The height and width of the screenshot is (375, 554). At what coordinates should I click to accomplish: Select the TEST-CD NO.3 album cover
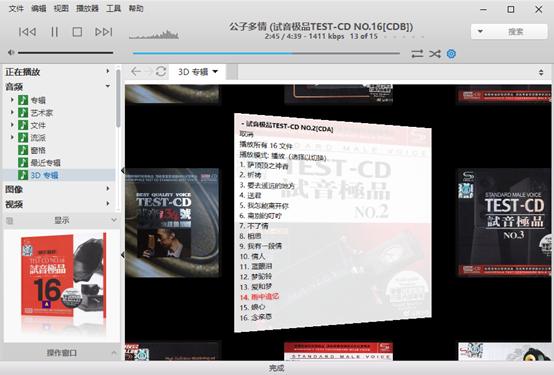[x=504, y=222]
